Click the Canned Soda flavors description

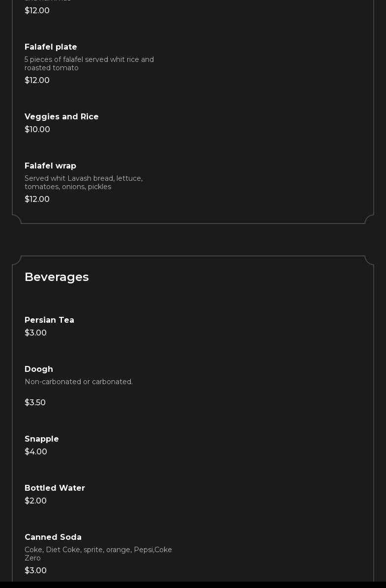[x=98, y=554]
